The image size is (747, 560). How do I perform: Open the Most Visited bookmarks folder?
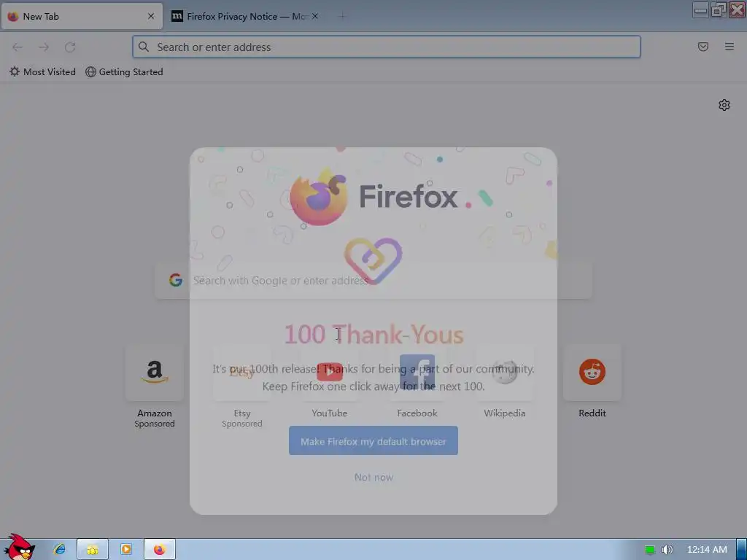click(x=42, y=72)
